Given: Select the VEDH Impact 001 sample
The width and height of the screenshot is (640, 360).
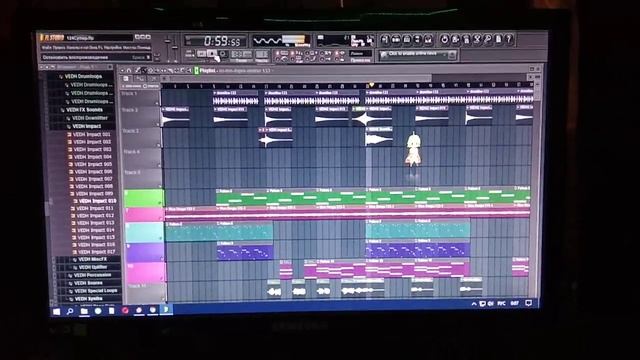Looking at the screenshot, I should pos(91,134).
